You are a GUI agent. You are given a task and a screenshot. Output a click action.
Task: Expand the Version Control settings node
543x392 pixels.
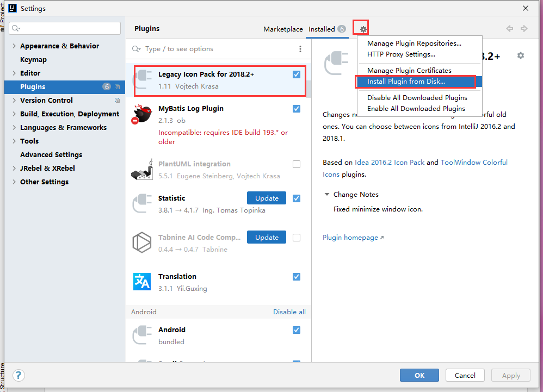click(14, 101)
